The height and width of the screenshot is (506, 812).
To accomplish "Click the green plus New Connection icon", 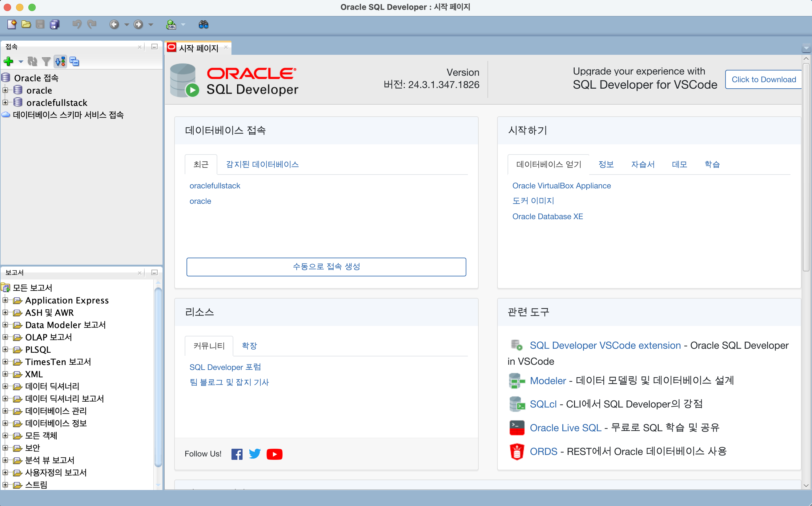I will click(8, 62).
